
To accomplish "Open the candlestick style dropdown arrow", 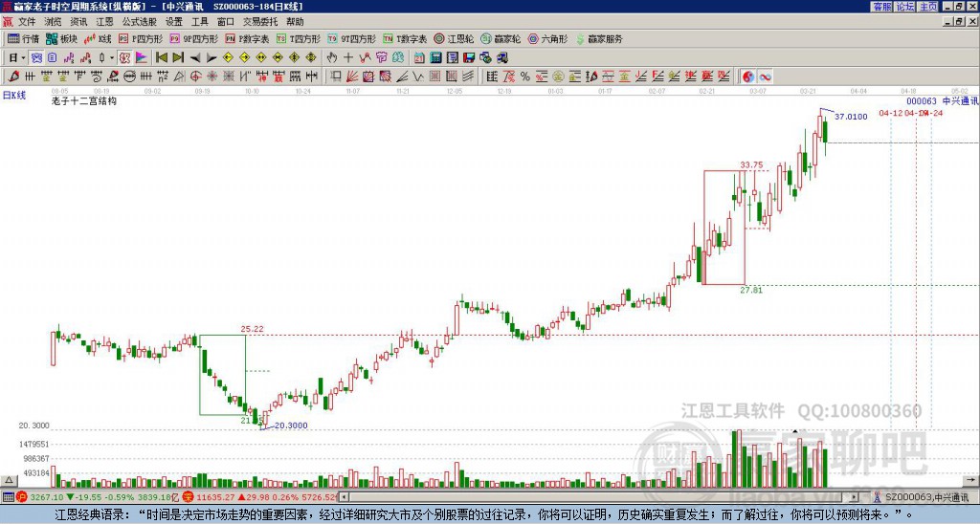I will (112, 58).
